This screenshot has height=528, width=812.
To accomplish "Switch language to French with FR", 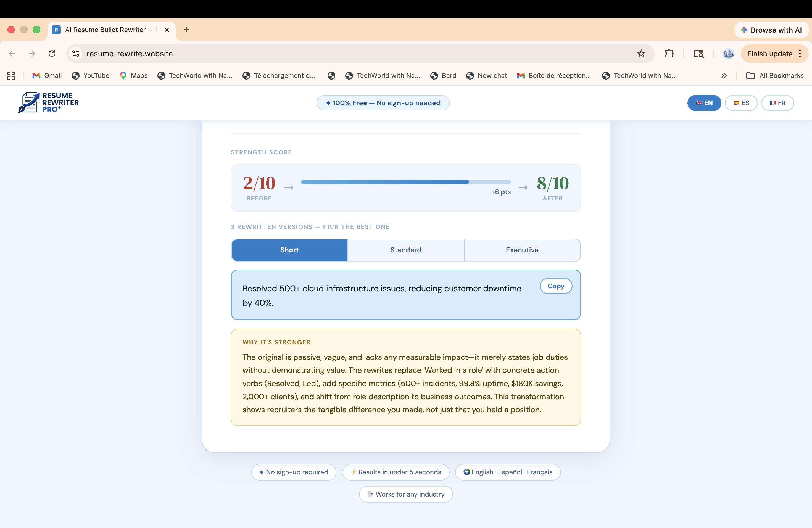I will [778, 103].
